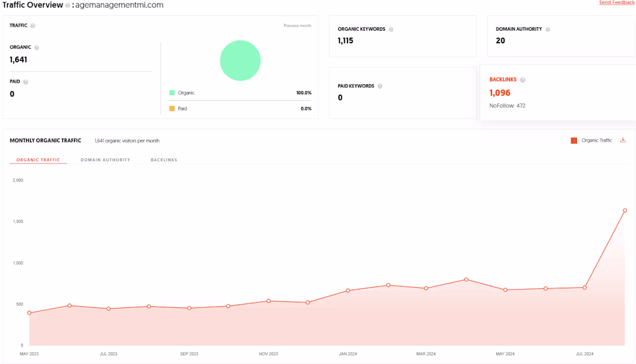Click the info icon next to PAID
Viewport: 636px width, 364px height.
[25, 82]
